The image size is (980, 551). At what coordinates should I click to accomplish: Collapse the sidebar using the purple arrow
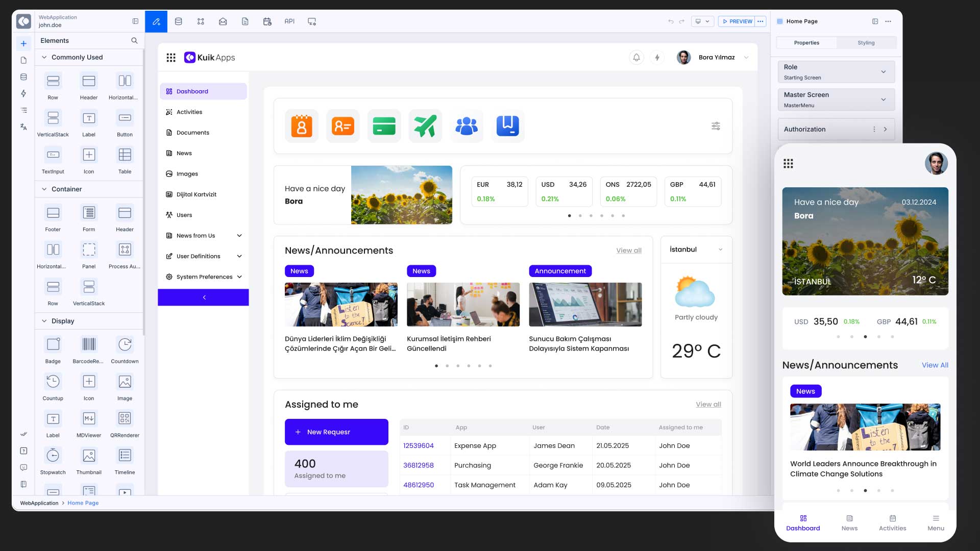(204, 297)
